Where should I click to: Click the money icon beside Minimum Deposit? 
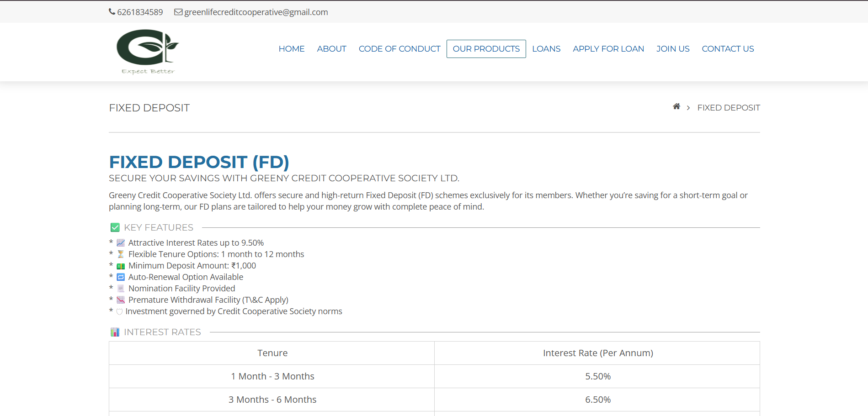point(121,266)
